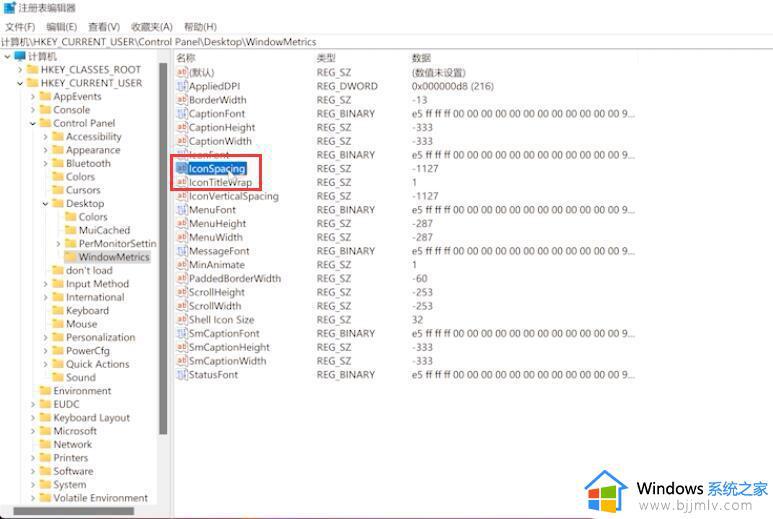773x519 pixels.
Task: Select the SmCaptionWidth value name
Action: coord(227,361)
